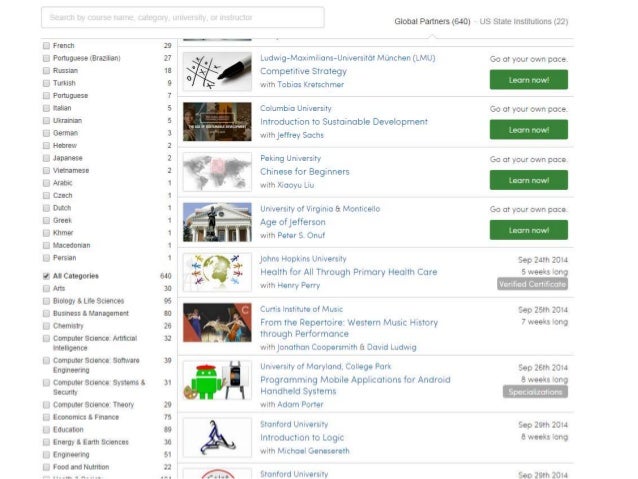Check the Italian language filter
638x479 pixels.
[46, 108]
